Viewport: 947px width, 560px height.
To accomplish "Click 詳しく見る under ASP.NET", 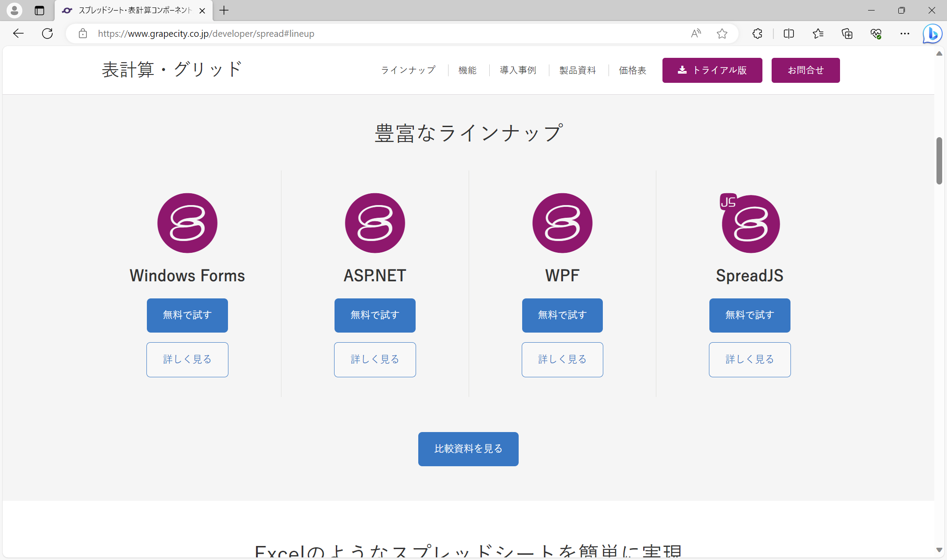I will [x=375, y=360].
